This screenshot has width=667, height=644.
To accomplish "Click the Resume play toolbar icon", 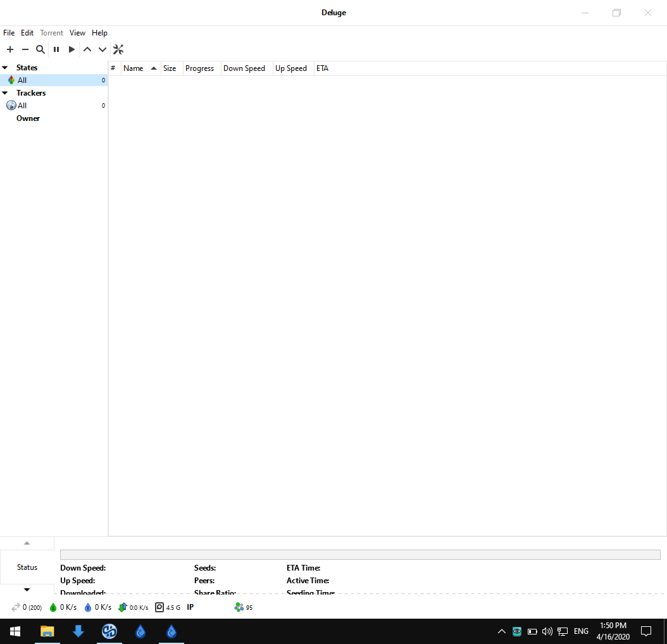I will 72,49.
